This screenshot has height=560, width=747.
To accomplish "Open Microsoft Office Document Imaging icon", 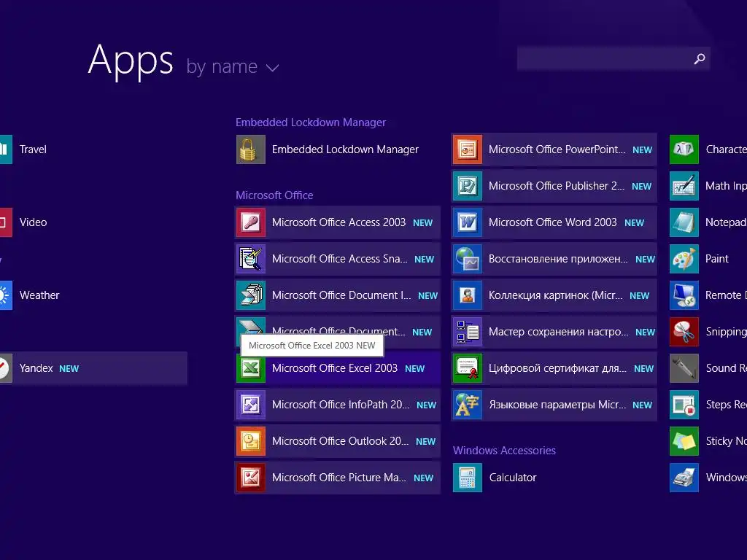I will [251, 295].
